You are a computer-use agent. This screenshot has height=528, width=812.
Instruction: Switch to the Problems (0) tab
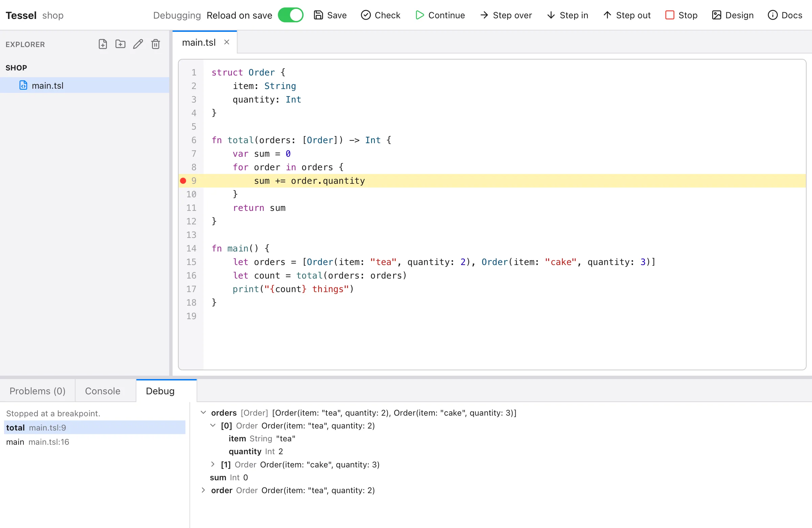38,391
